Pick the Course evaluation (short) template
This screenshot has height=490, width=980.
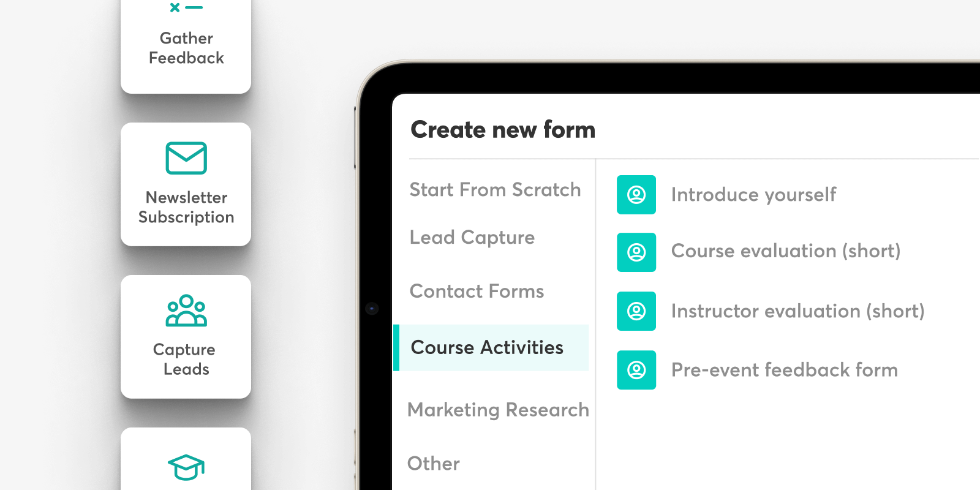[x=786, y=251]
